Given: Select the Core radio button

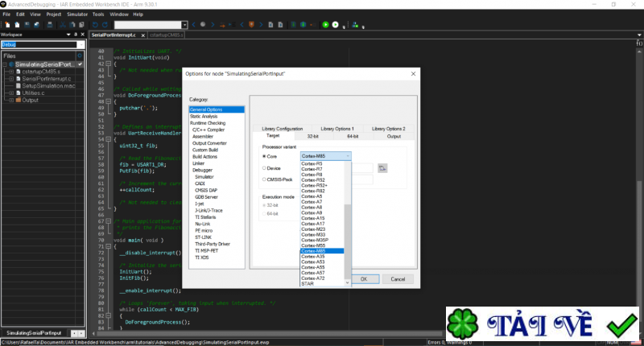Looking at the screenshot, I should (265, 156).
